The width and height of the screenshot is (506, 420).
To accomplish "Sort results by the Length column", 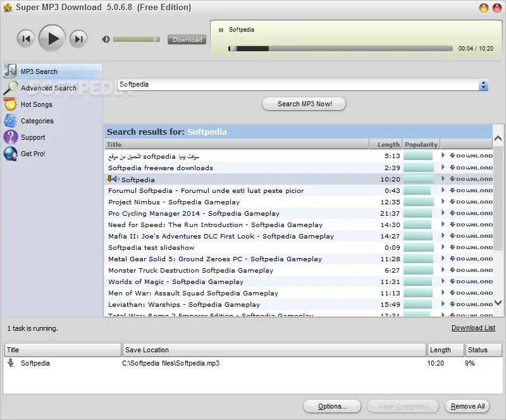I will coord(385,144).
